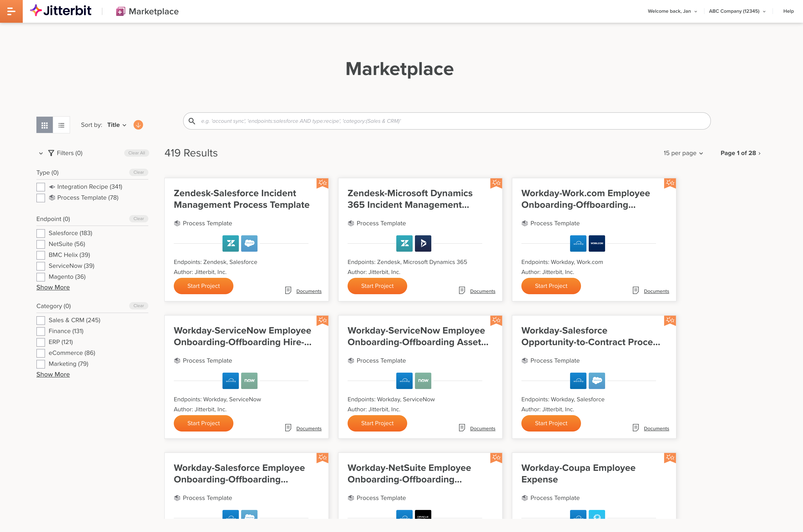Switch to list view
The width and height of the screenshot is (803, 532).
(61, 125)
